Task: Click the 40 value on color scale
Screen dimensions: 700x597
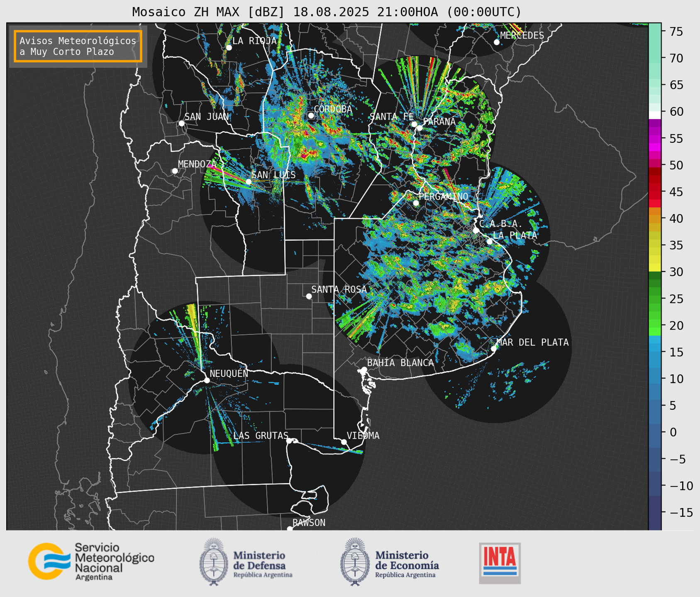Action: pyautogui.click(x=676, y=218)
